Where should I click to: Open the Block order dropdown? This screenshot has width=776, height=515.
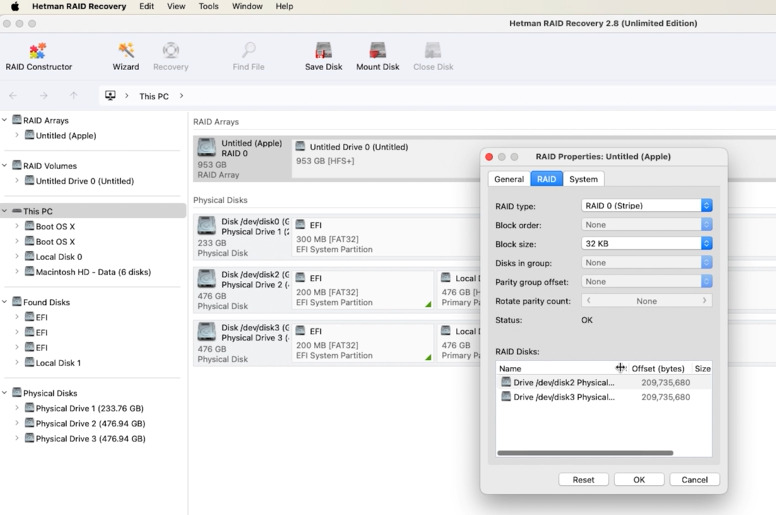[647, 225]
